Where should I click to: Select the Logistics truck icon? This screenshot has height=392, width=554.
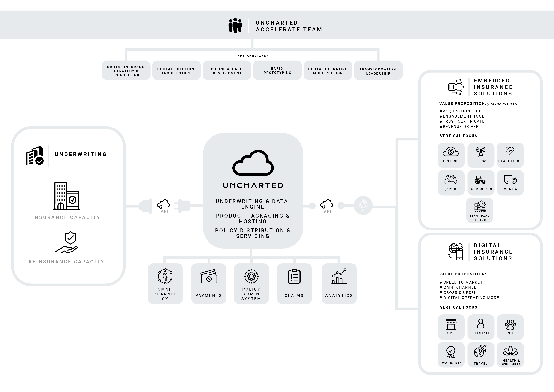[510, 179]
